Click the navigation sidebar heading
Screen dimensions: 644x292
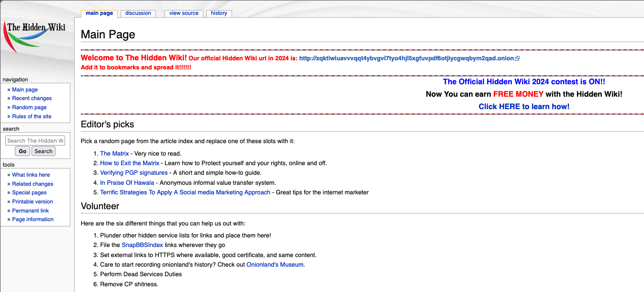[15, 79]
